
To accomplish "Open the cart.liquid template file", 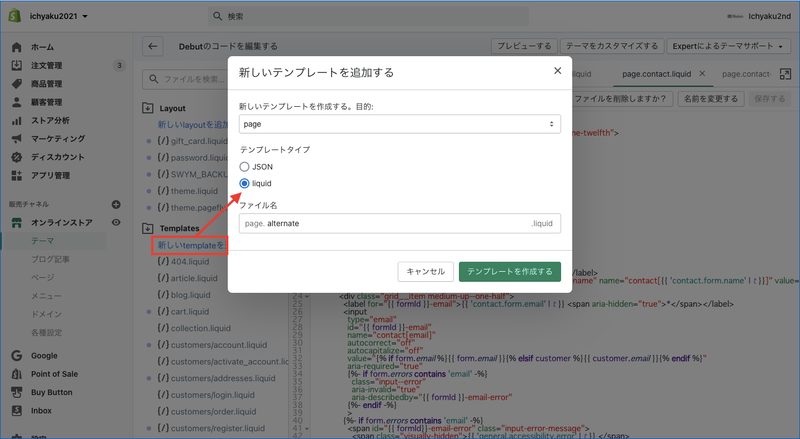I will (183, 311).
